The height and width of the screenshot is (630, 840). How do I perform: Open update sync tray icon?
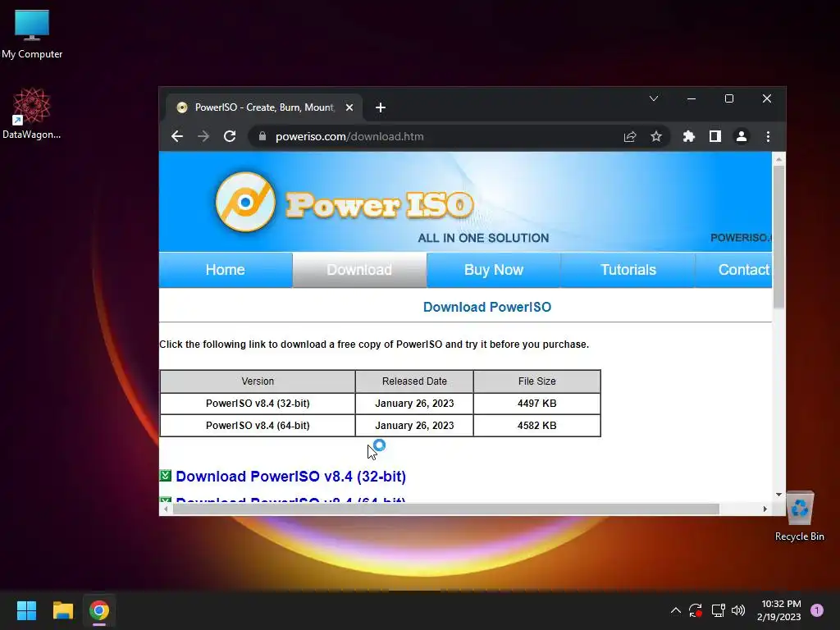[696, 610]
